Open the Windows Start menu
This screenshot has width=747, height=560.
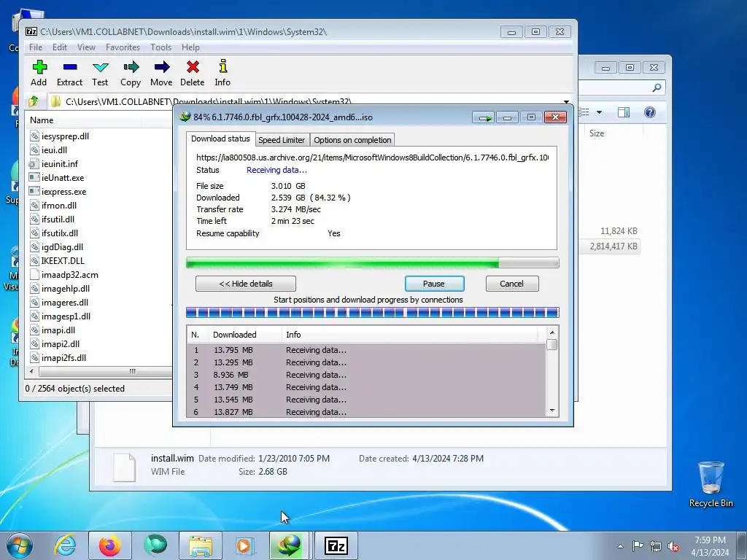click(20, 545)
